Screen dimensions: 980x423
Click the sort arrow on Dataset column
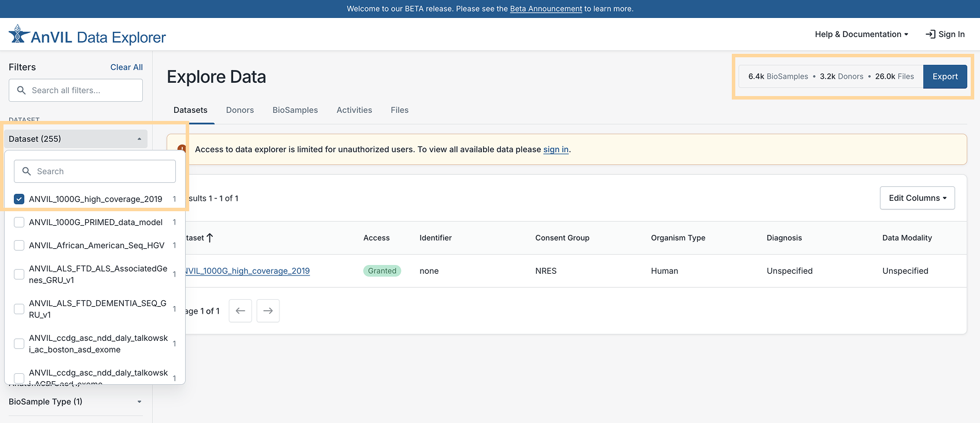pyautogui.click(x=210, y=238)
